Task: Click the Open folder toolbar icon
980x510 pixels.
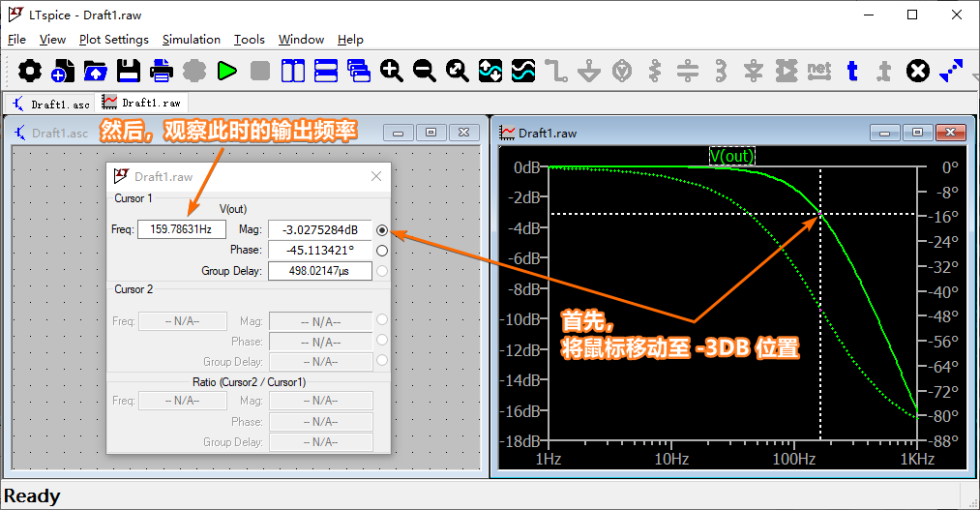Action: [x=95, y=71]
